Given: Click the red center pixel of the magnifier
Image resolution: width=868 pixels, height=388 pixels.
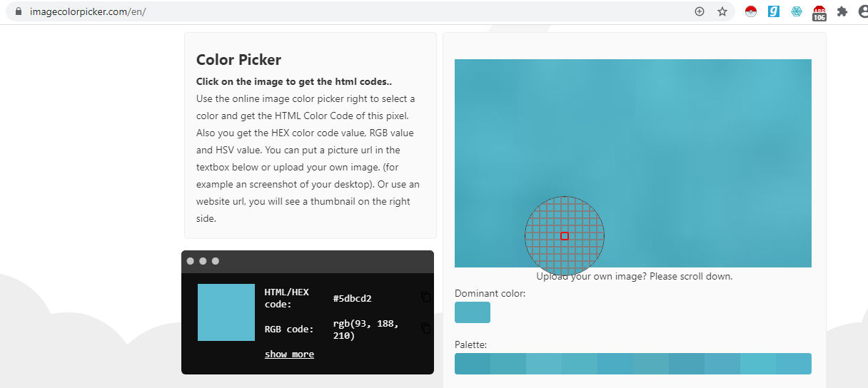Looking at the screenshot, I should 565,236.
